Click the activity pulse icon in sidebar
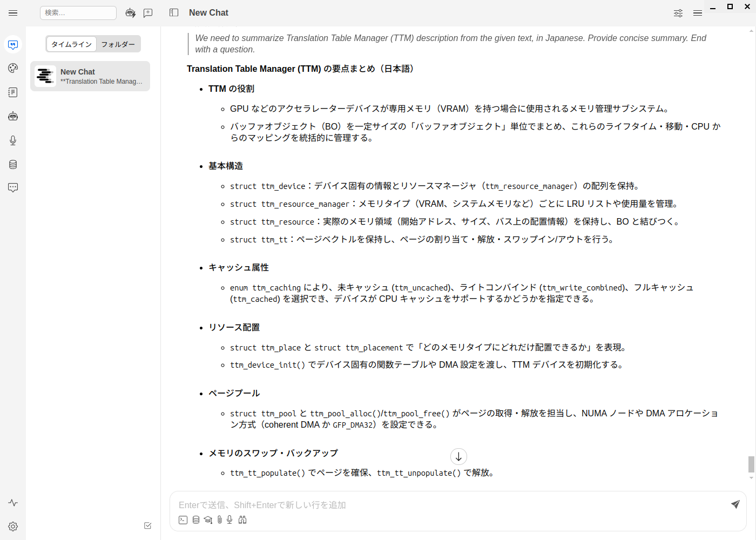 coord(13,503)
